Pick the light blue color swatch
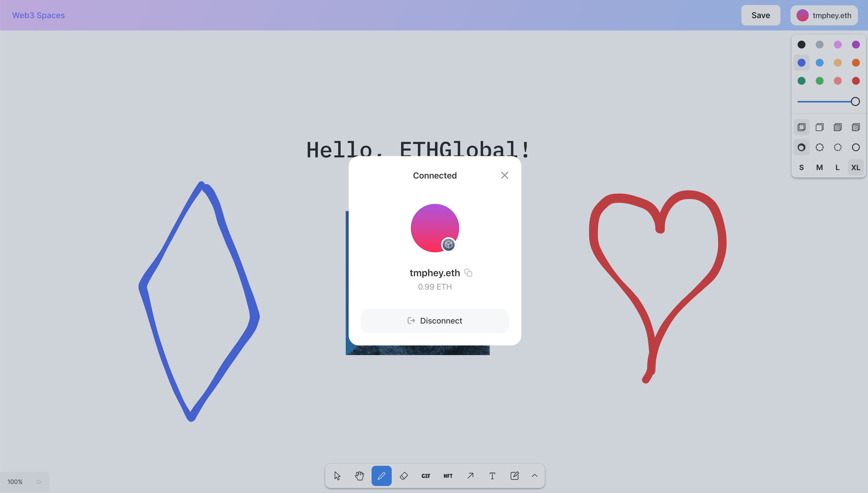868x493 pixels. [819, 63]
